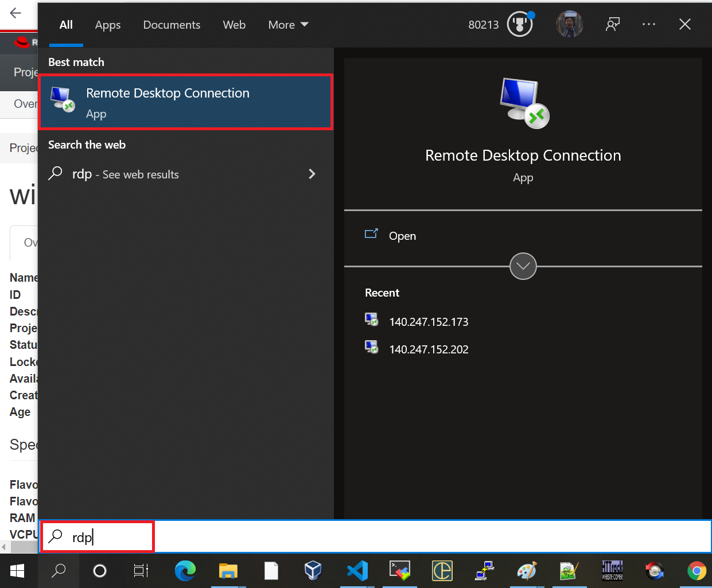This screenshot has width=712, height=588.
Task: Open HTTrack Website Copier from taskbar
Action: pyautogui.click(x=612, y=571)
